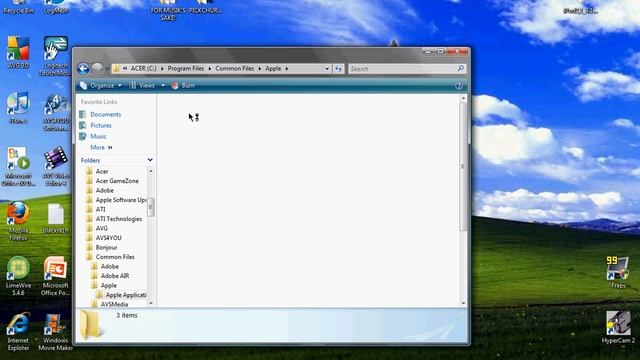Launch Windows Movie Maker shortcut
The width and height of the screenshot is (640, 360).
[x=56, y=331]
